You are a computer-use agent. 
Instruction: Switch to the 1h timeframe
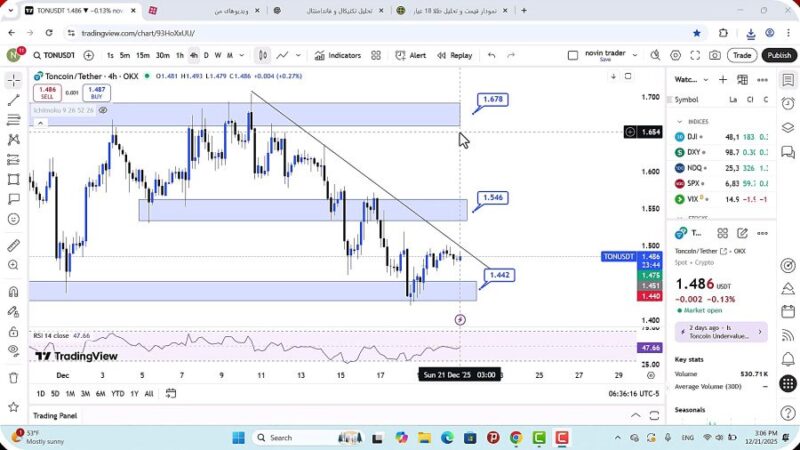(180, 55)
